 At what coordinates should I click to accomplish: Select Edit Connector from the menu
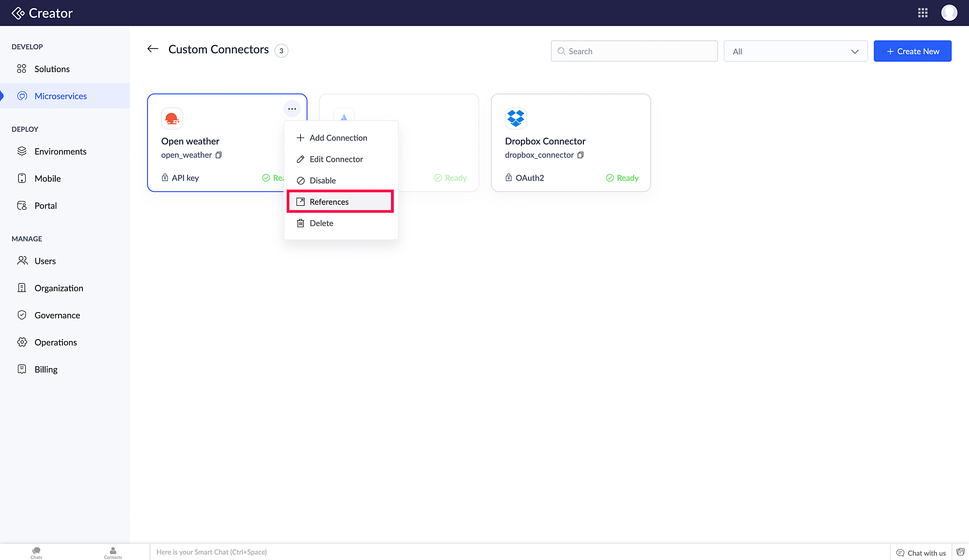336,159
